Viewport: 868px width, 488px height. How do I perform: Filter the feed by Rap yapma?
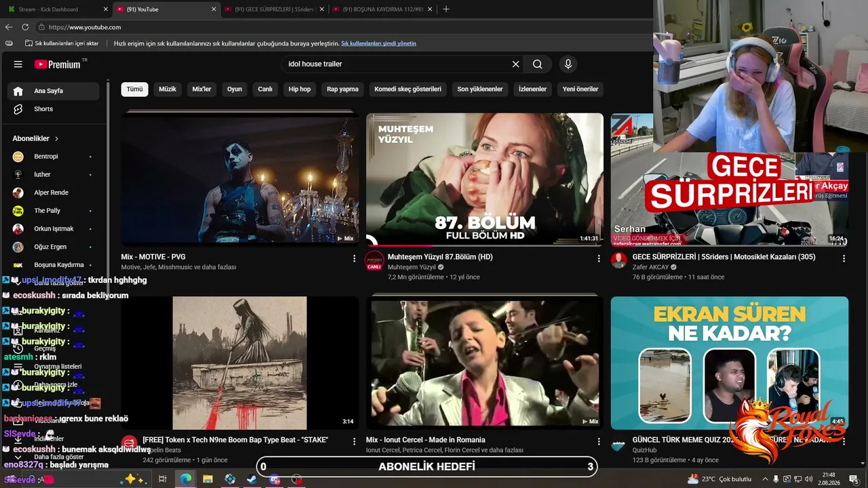(x=342, y=89)
